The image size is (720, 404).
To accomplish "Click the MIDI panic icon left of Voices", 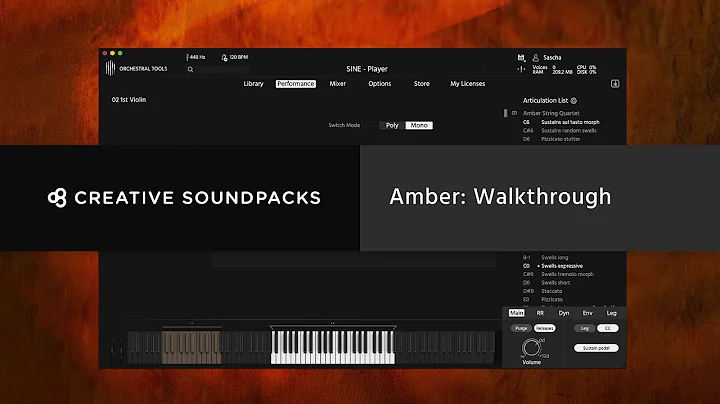I will [521, 69].
